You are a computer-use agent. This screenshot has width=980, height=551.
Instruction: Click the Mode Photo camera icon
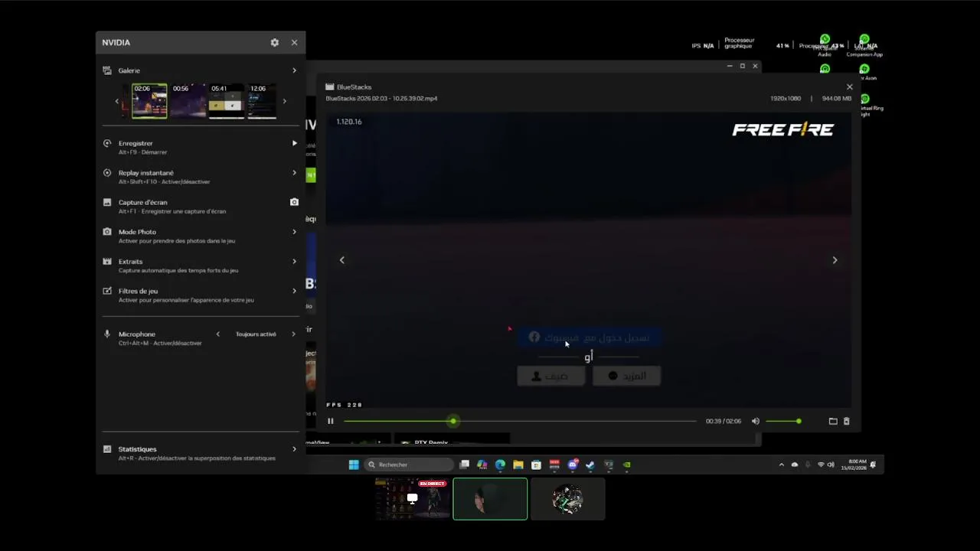click(107, 232)
